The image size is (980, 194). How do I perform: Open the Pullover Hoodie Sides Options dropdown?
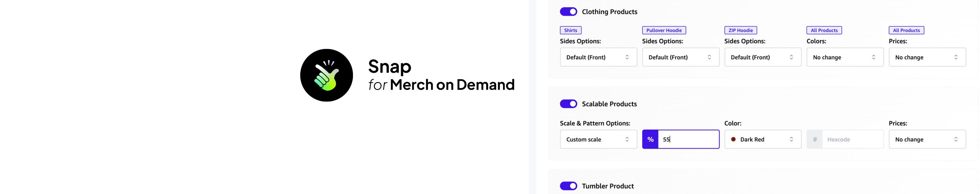click(681, 57)
